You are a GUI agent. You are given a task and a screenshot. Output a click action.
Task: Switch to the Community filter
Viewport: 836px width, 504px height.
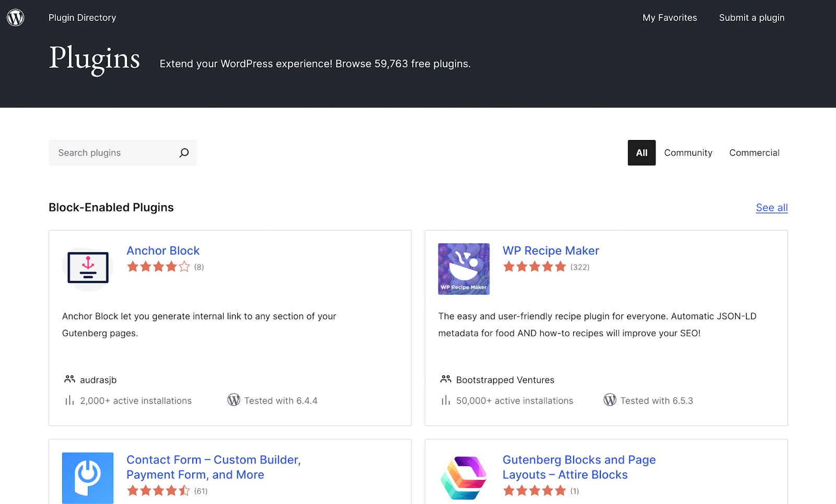point(688,153)
